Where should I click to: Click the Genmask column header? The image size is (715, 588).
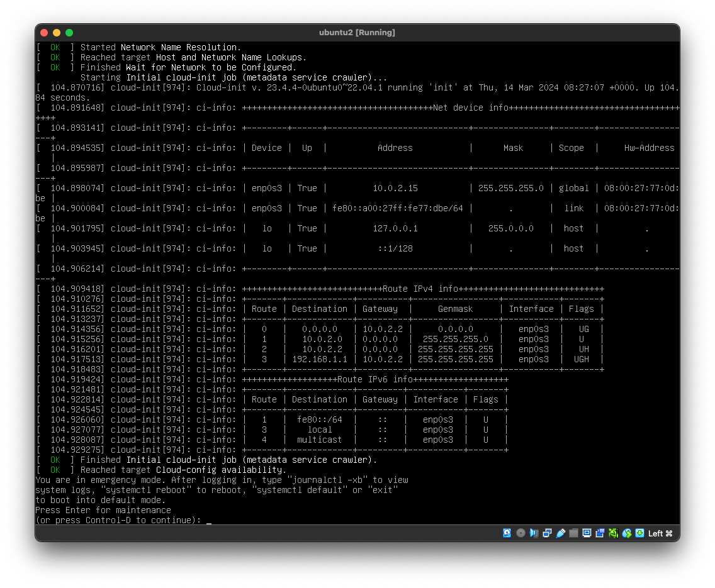(456, 309)
